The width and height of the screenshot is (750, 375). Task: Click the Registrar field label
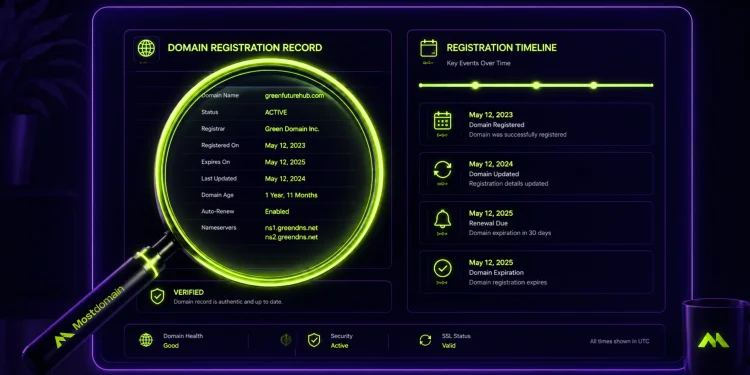coord(213,129)
